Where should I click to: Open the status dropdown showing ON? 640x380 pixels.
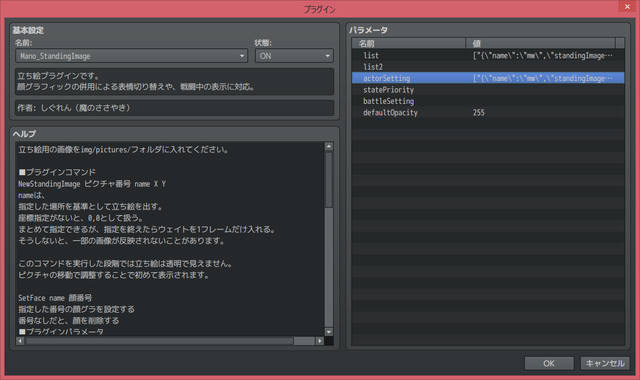[294, 56]
